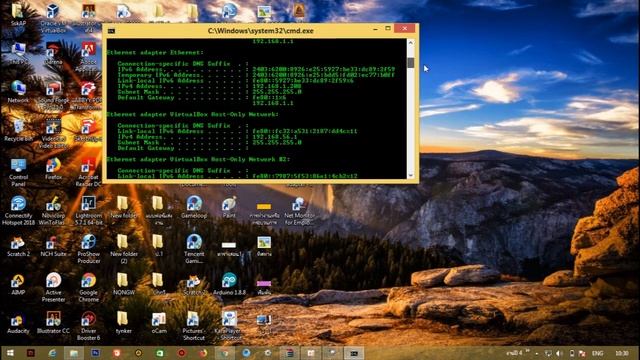Select the Firefox desktop shortcut
This screenshot has height=360, width=640.
coord(53,169)
